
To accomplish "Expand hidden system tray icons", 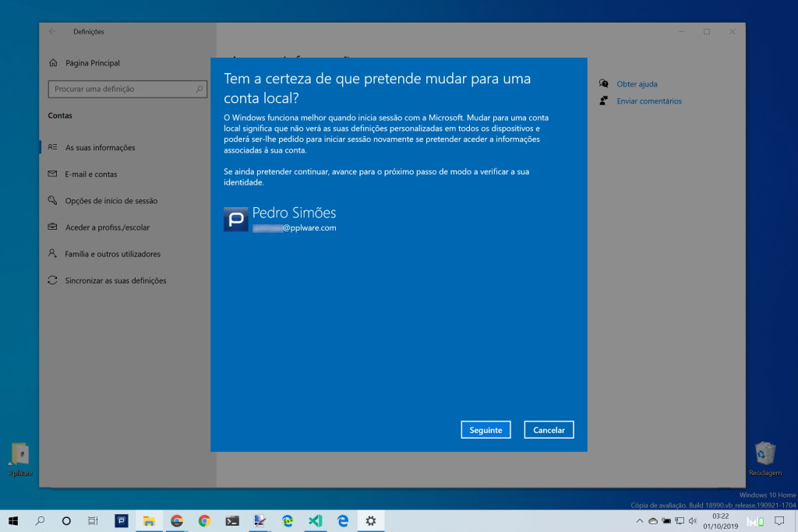I will tap(640, 521).
